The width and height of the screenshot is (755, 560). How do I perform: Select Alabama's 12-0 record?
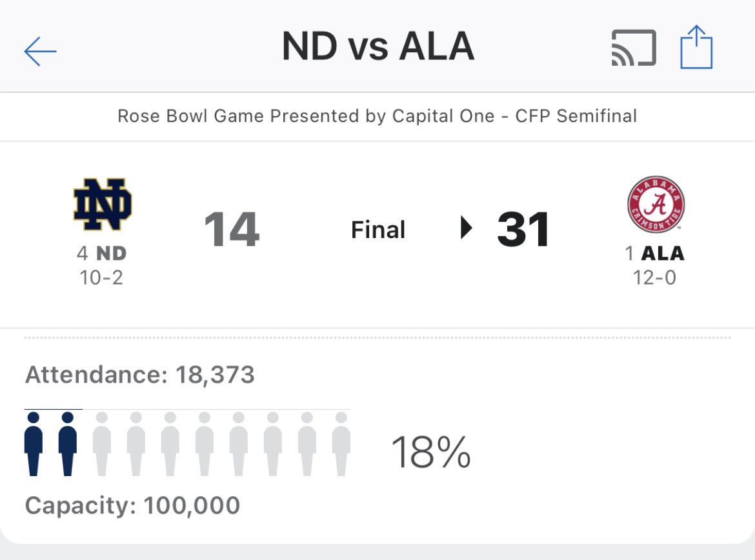pos(654,277)
